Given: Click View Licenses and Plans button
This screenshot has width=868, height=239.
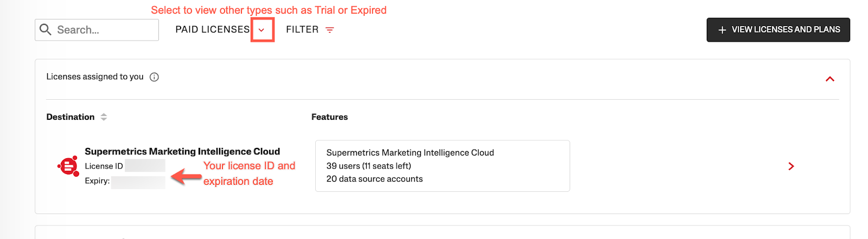Looking at the screenshot, I should (778, 30).
